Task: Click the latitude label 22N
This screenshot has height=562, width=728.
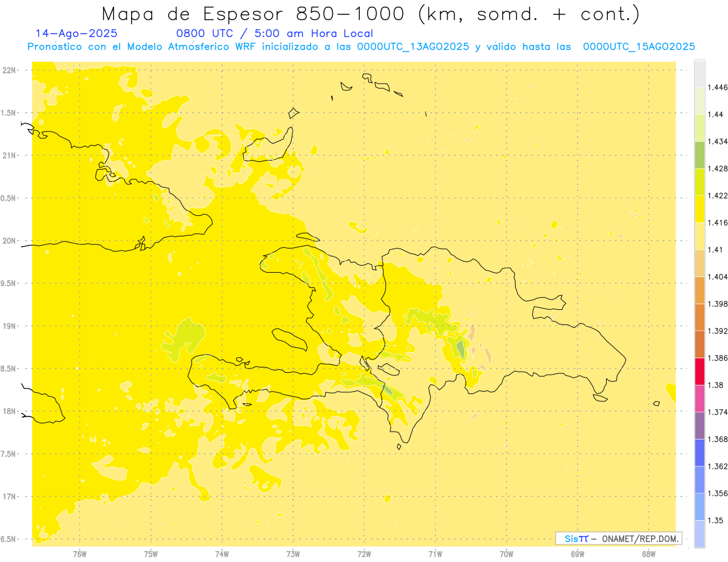Action: (x=9, y=70)
